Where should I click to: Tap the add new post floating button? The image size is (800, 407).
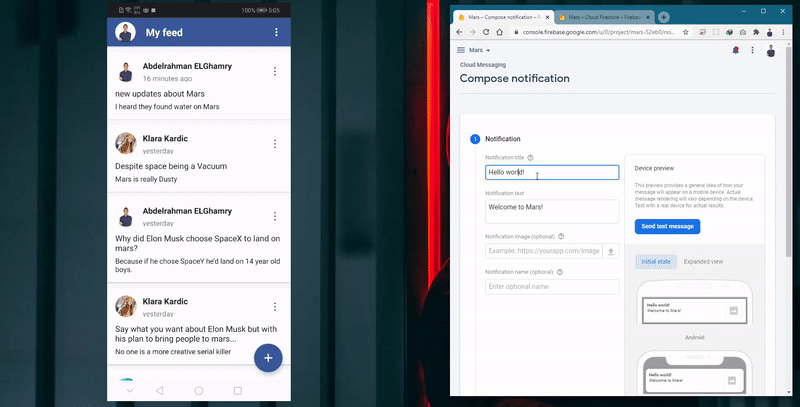point(268,358)
